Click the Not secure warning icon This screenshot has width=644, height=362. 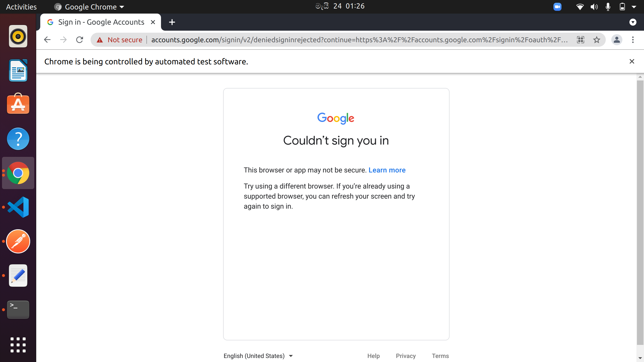click(x=100, y=40)
